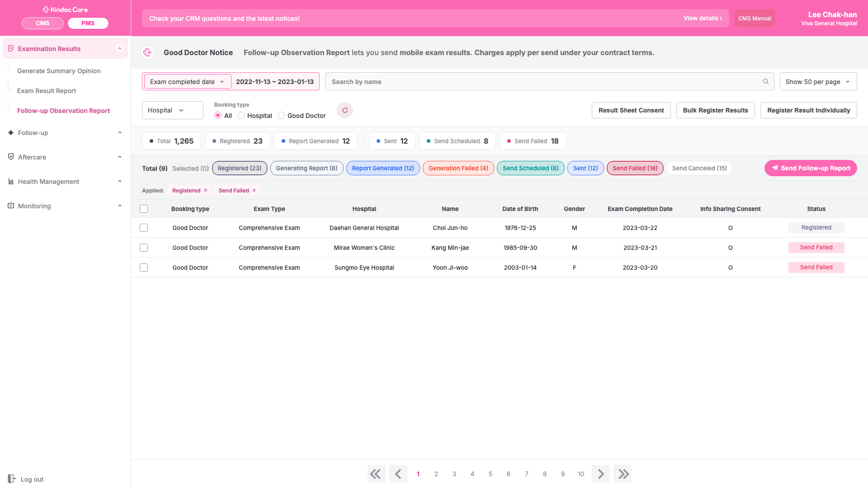The image size is (868, 488).
Task: Expand the Follow-up sidebar section
Action: point(120,132)
